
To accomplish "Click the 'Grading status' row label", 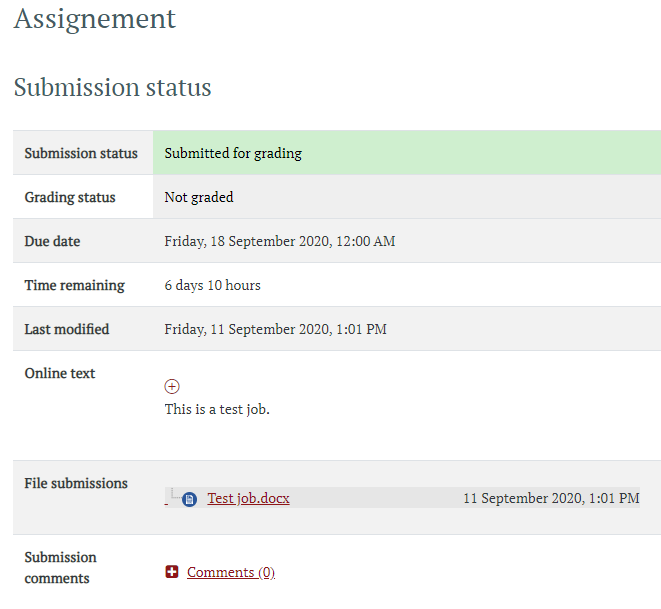I will [x=70, y=197].
